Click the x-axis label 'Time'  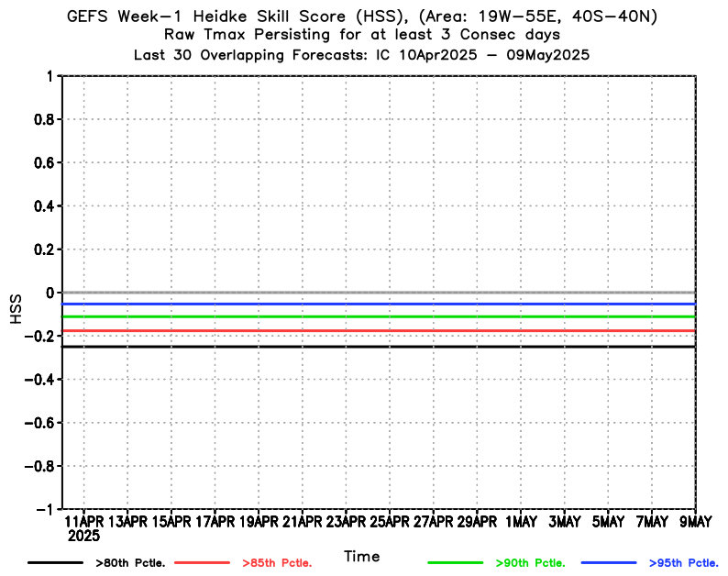(x=362, y=556)
